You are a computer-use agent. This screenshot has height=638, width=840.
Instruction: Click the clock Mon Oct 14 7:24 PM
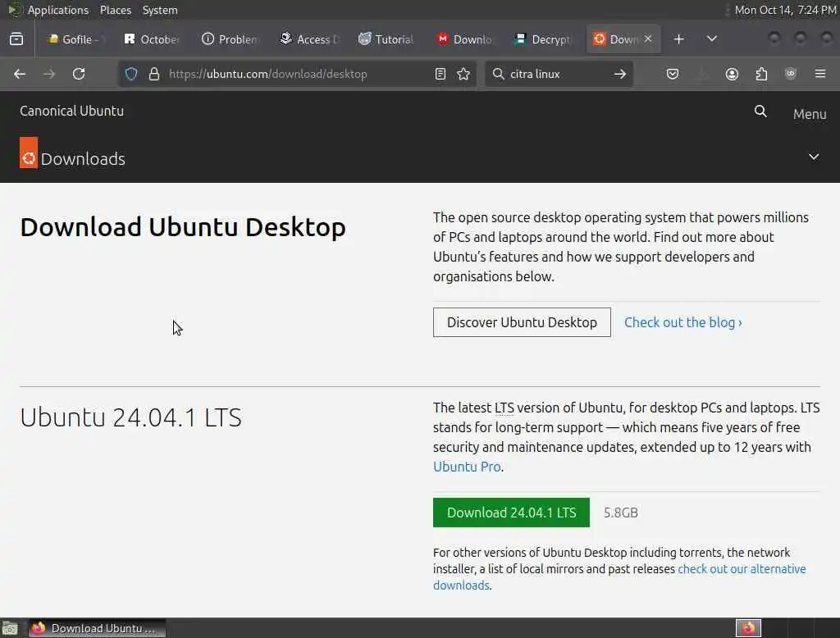[x=785, y=10]
